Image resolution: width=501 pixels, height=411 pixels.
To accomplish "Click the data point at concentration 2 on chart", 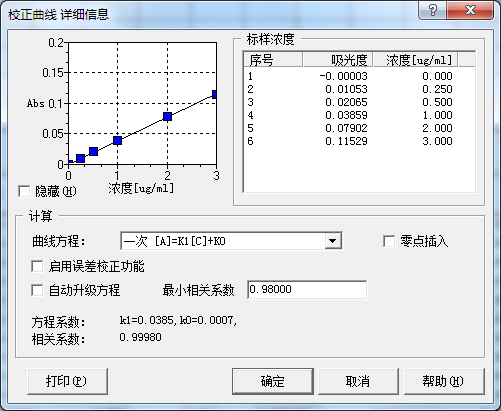I will (167, 116).
